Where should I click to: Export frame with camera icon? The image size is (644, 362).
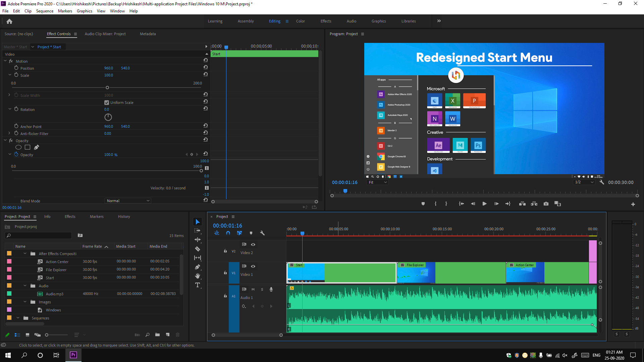tap(546, 204)
